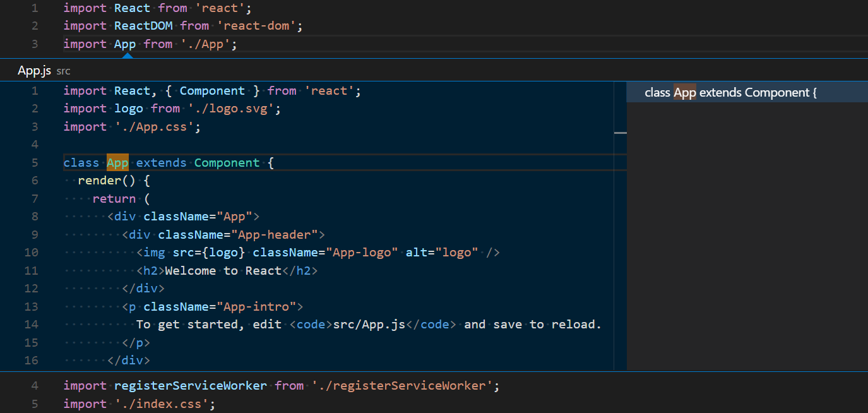Click the App.js title in the peek header
Image resolution: width=868 pixels, height=413 pixels.
(34, 70)
